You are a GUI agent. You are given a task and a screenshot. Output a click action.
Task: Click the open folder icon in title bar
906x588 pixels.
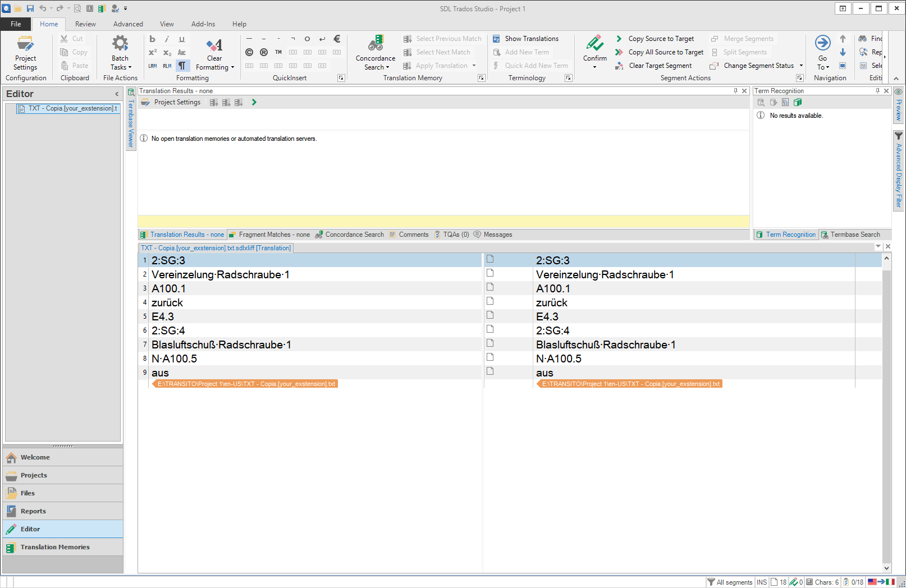tap(18, 8)
